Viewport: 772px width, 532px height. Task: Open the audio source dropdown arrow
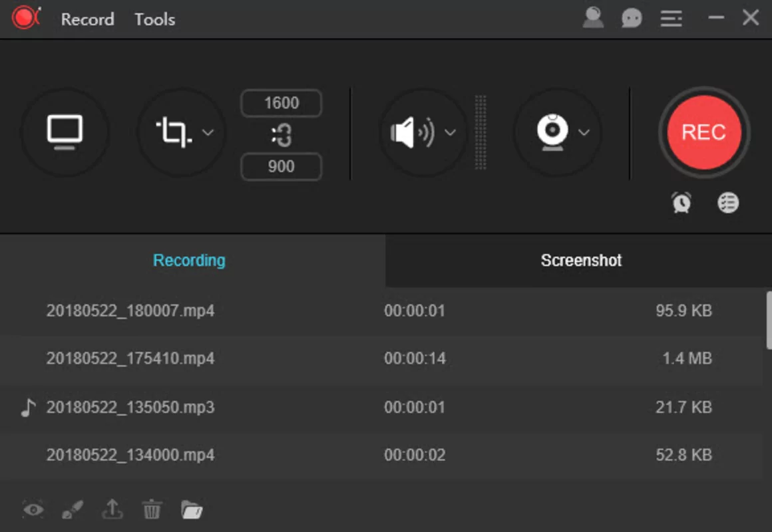pos(451,133)
